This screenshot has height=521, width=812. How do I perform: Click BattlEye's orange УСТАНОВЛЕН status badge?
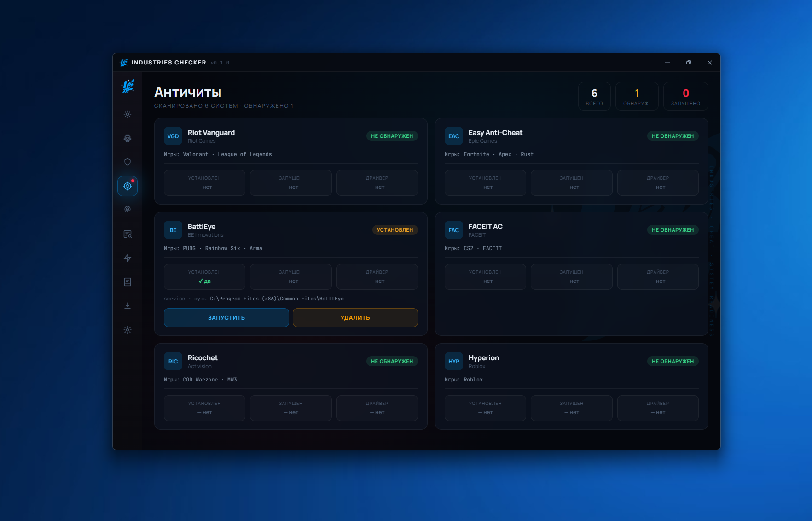pos(395,230)
